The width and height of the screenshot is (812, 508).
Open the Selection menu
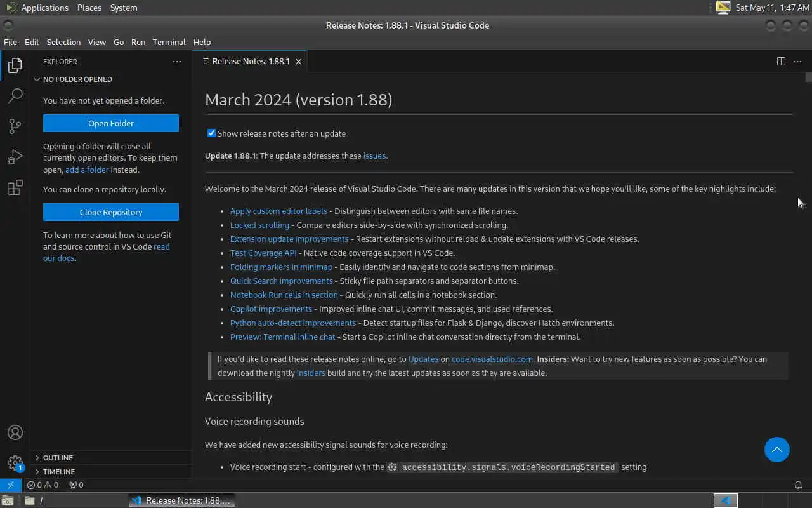tap(63, 42)
